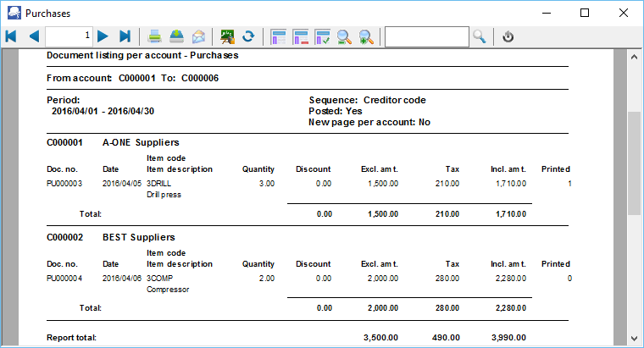
Task: Maximize the Purchases window
Action: 585,13
